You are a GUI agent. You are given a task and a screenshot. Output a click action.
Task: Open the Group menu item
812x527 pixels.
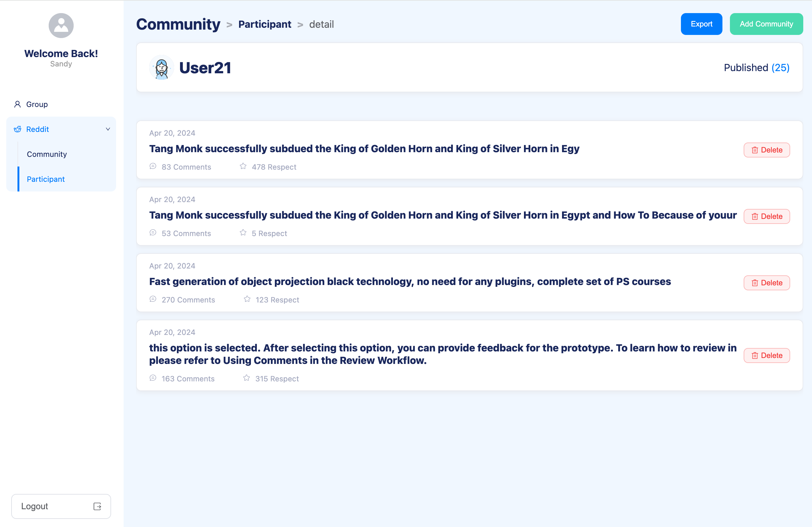[37, 104]
